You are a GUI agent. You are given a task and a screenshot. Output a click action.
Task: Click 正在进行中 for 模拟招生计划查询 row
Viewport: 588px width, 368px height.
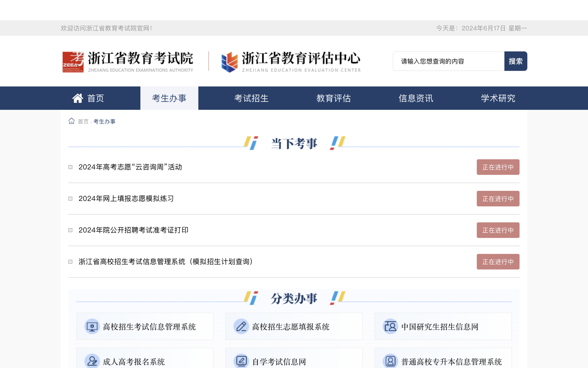click(x=498, y=262)
